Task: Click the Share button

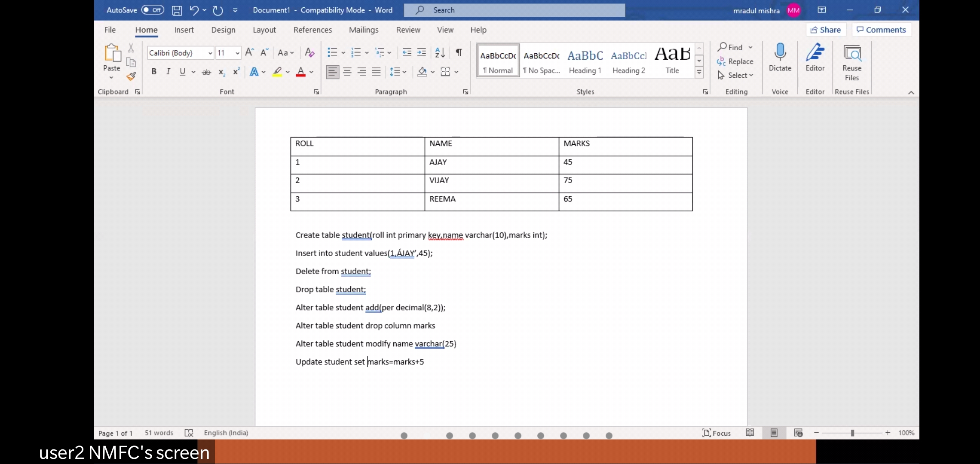Action: (825, 30)
